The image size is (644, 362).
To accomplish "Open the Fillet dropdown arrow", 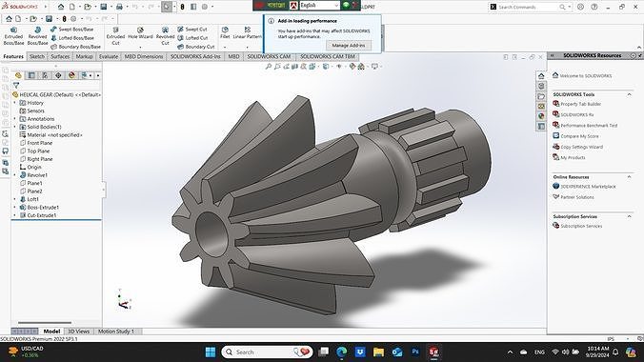I will point(225,47).
